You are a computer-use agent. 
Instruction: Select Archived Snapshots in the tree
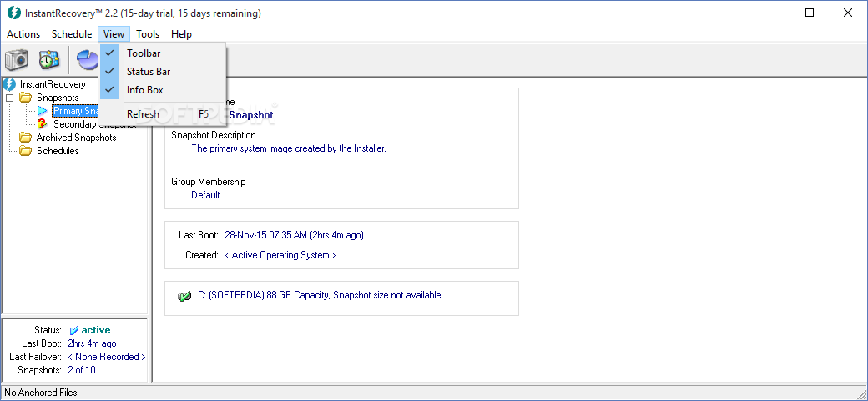tap(77, 138)
